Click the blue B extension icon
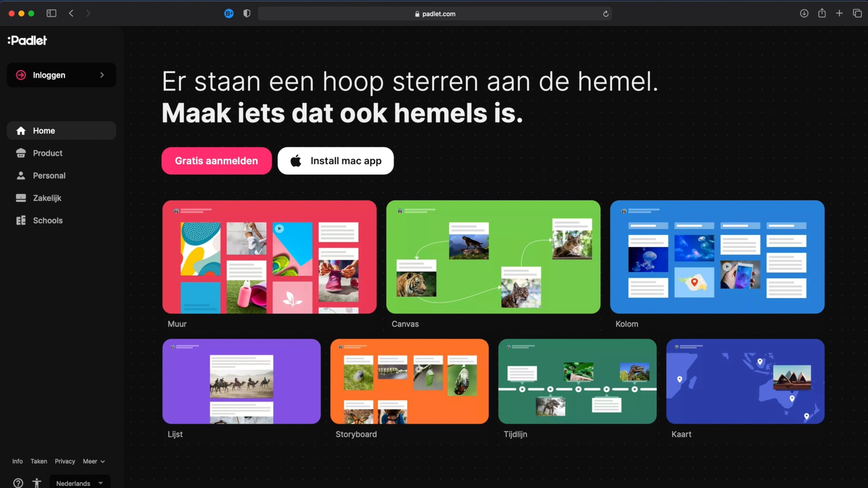The width and height of the screenshot is (868, 488). (229, 14)
